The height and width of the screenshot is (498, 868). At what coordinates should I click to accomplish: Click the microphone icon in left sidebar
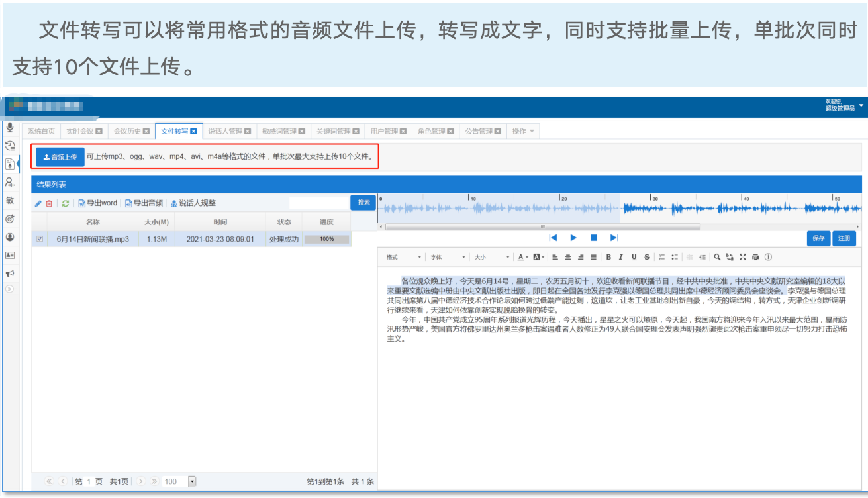coord(10,127)
